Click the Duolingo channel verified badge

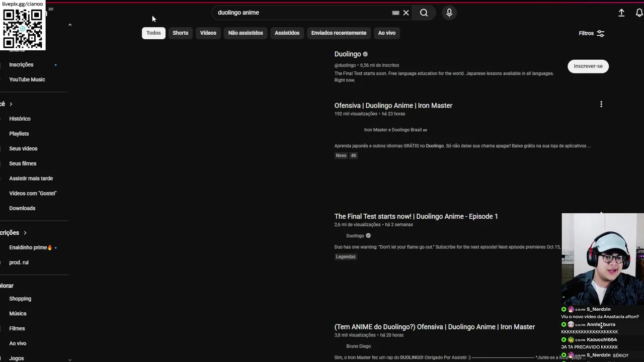point(365,54)
